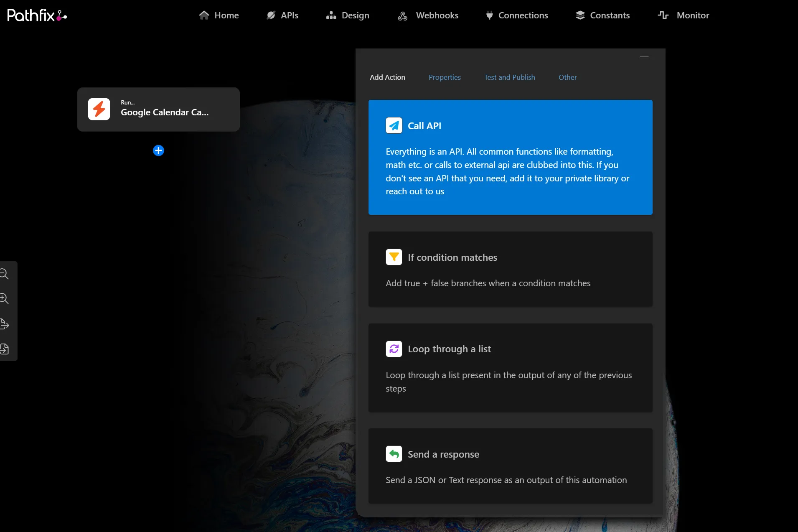Click 'Add true + false branches' description
The height and width of the screenshot is (532, 798).
click(488, 283)
